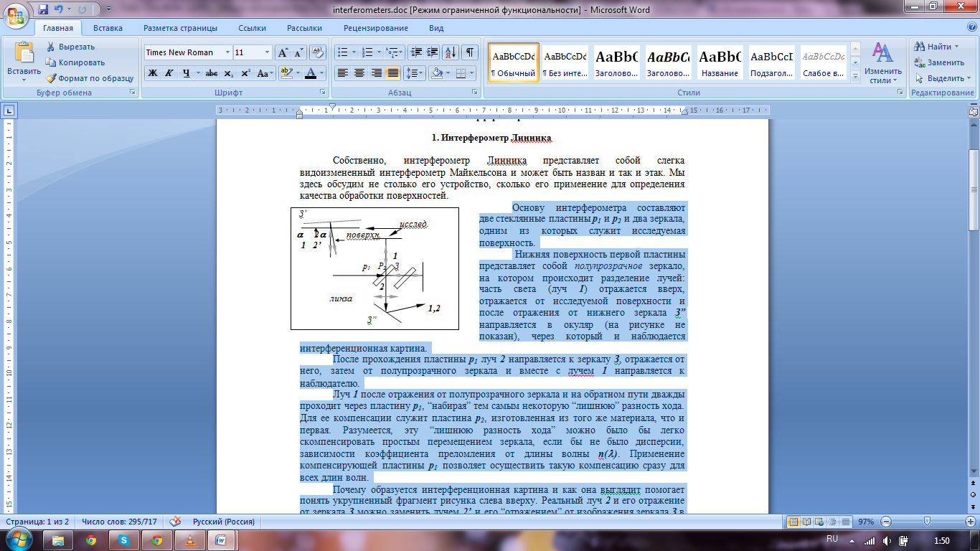Activate Формат по образцу format painter
This screenshot has width=980, height=551.
(x=90, y=78)
